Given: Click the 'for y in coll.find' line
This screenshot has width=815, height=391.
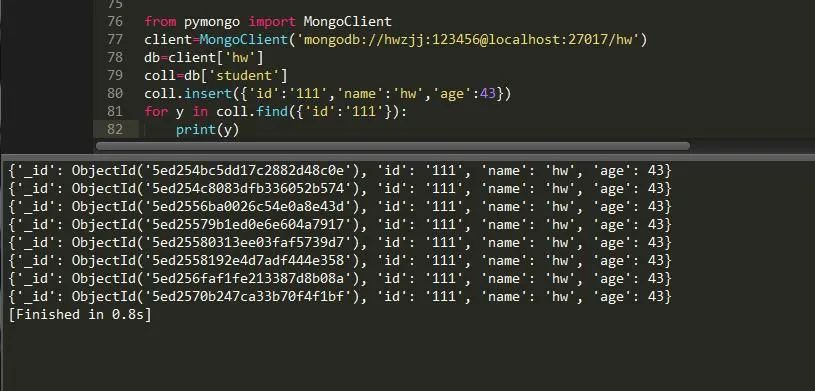Looking at the screenshot, I should pyautogui.click(x=275, y=111).
